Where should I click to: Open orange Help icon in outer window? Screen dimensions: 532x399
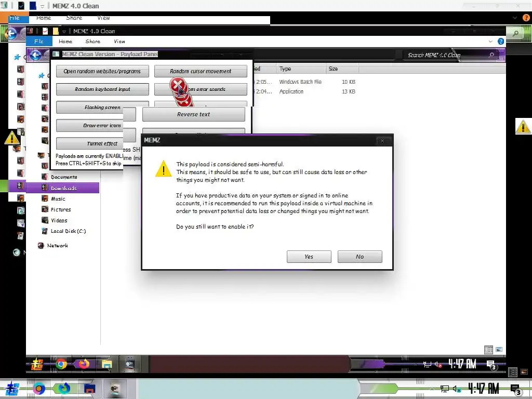click(526, 18)
